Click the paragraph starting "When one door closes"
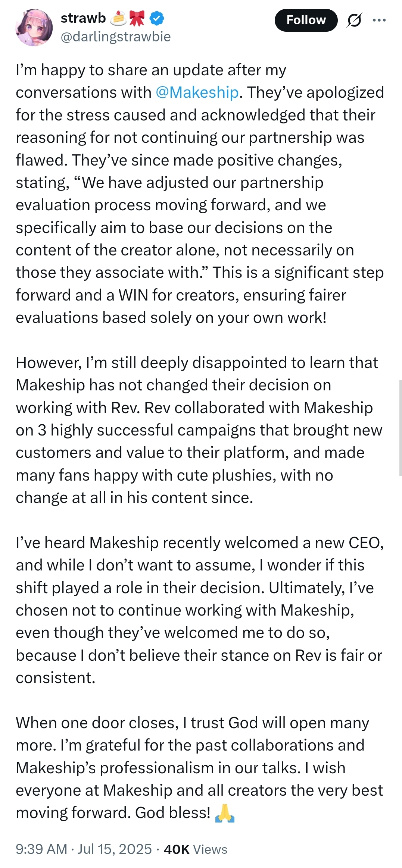 click(x=194, y=767)
